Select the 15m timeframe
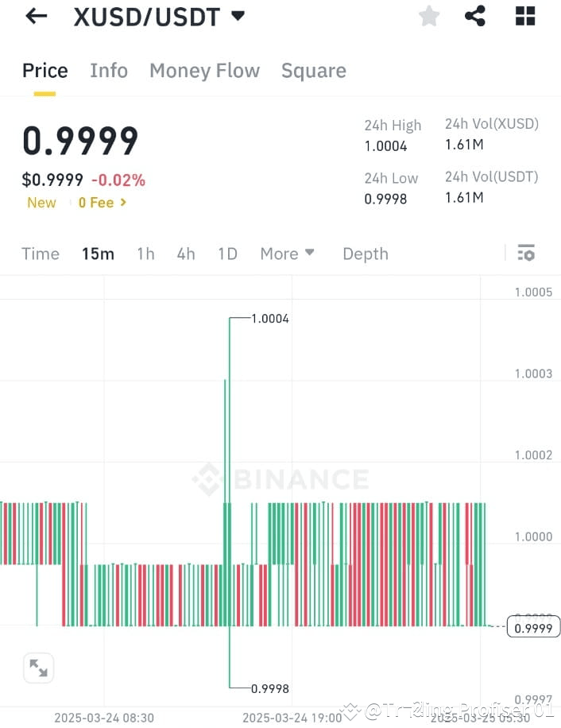Image resolution: width=561 pixels, height=728 pixels. point(97,253)
